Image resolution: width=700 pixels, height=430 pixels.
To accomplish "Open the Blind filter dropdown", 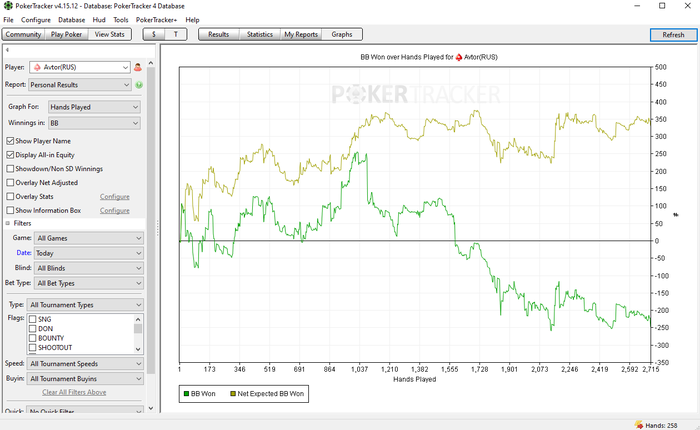I will tap(89, 268).
